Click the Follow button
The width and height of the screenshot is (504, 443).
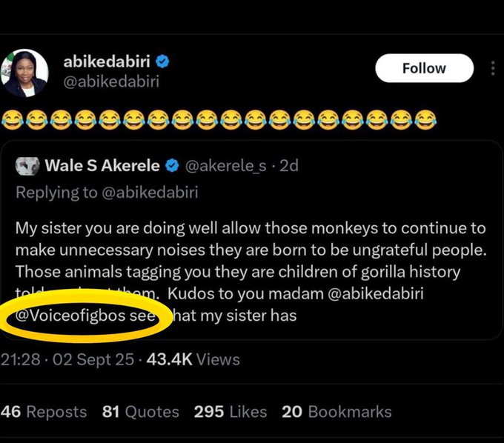(422, 68)
